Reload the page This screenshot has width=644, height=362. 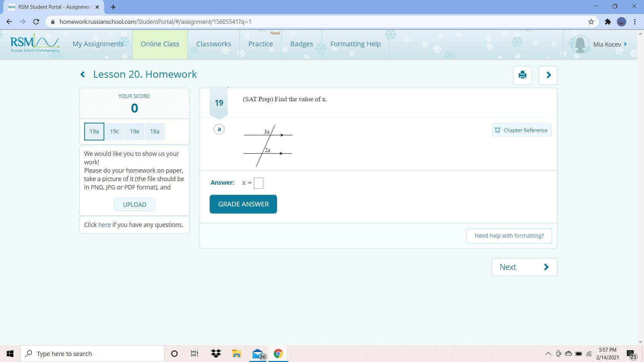pyautogui.click(x=36, y=22)
